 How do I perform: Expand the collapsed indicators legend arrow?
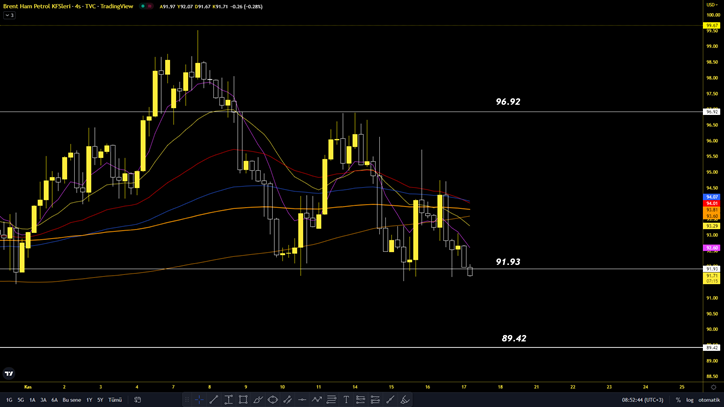pyautogui.click(x=8, y=16)
